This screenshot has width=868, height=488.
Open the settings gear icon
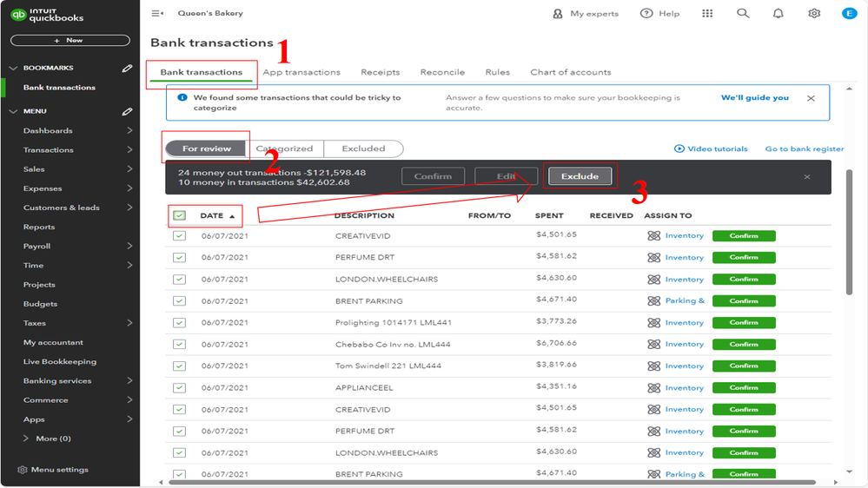[813, 14]
